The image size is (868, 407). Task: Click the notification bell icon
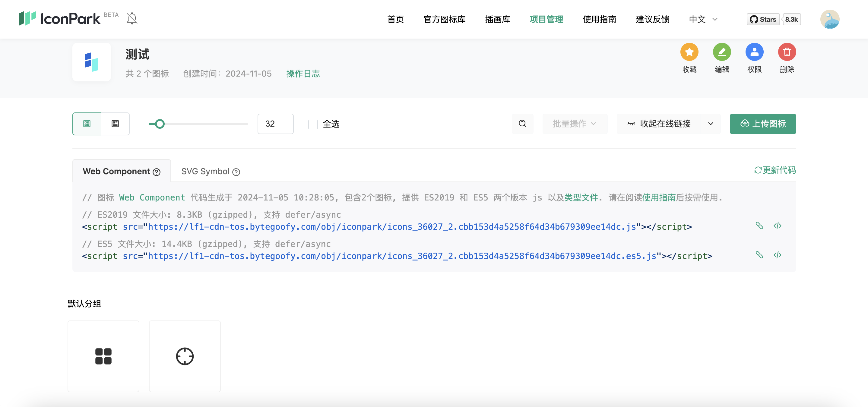pyautogui.click(x=132, y=18)
